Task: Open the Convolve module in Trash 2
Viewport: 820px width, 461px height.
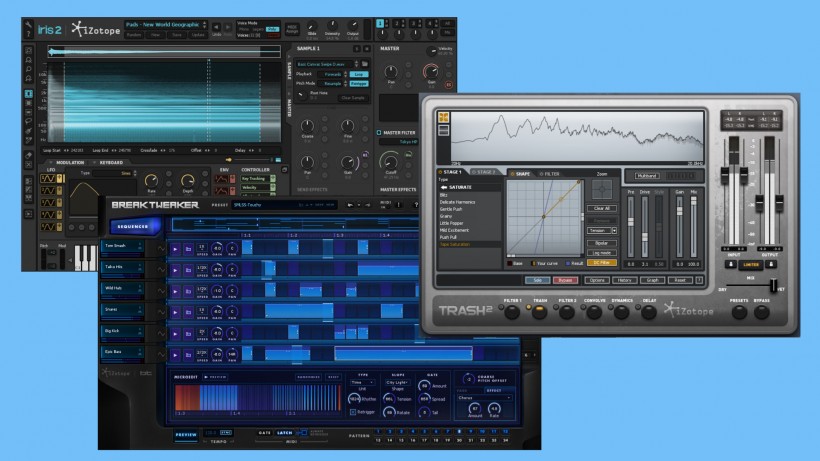Action: tap(596, 313)
